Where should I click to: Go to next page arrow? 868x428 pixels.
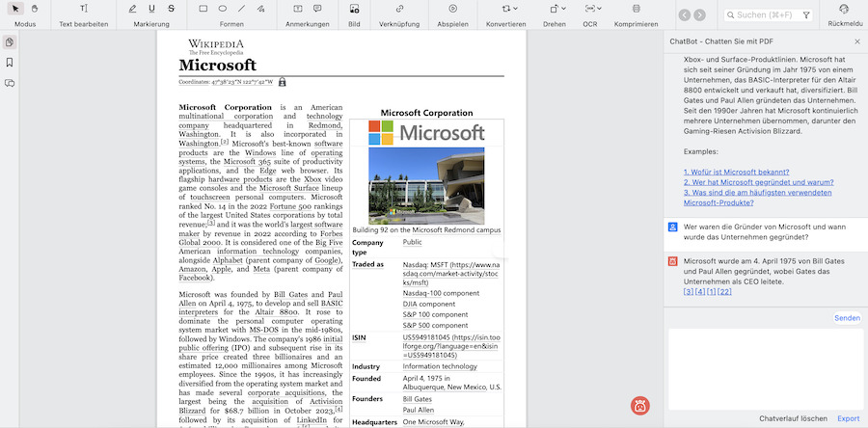tap(700, 14)
